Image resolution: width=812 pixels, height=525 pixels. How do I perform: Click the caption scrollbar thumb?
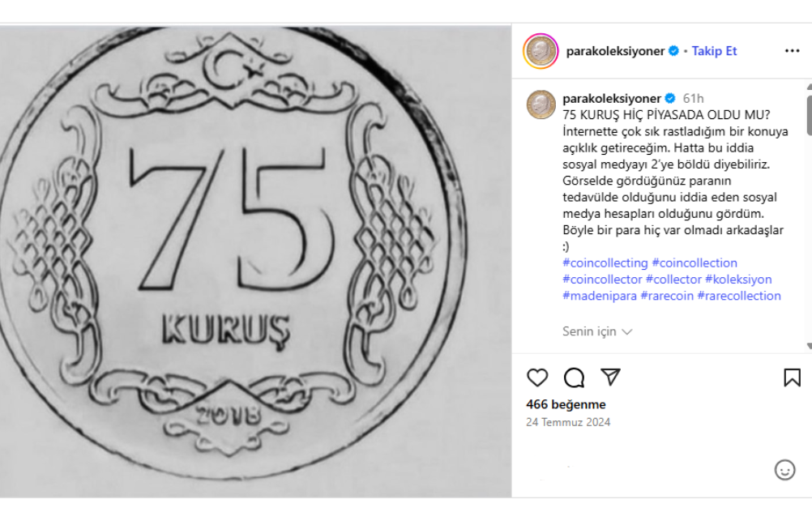click(809, 114)
